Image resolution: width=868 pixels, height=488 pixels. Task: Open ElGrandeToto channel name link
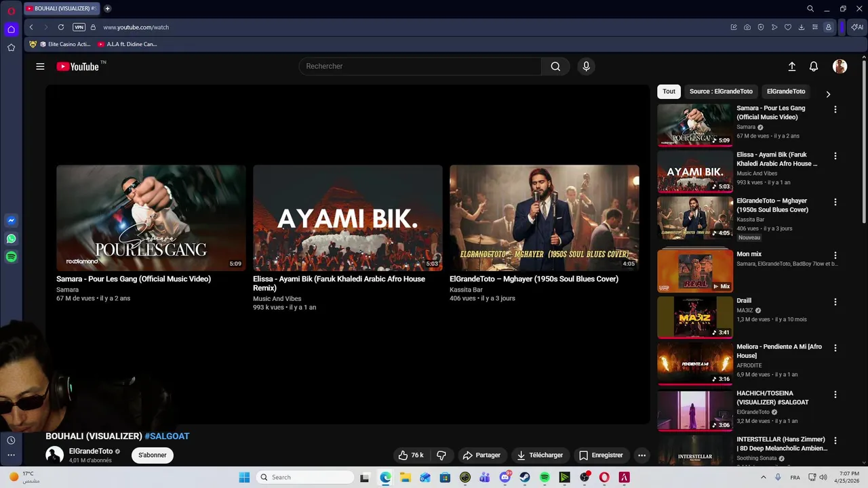point(91,451)
